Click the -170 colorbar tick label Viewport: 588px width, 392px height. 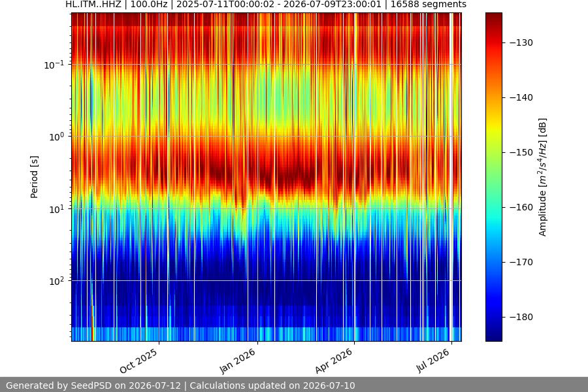(521, 262)
